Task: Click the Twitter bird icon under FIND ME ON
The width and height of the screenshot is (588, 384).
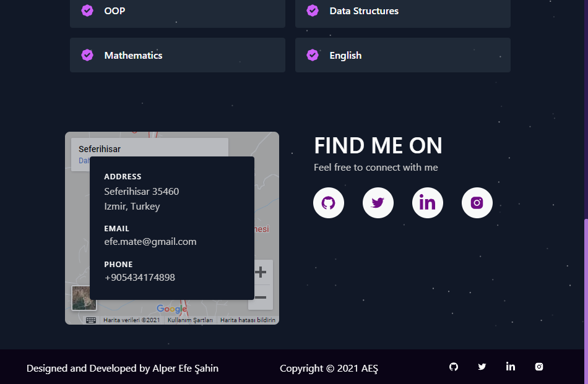Action: [x=378, y=202]
